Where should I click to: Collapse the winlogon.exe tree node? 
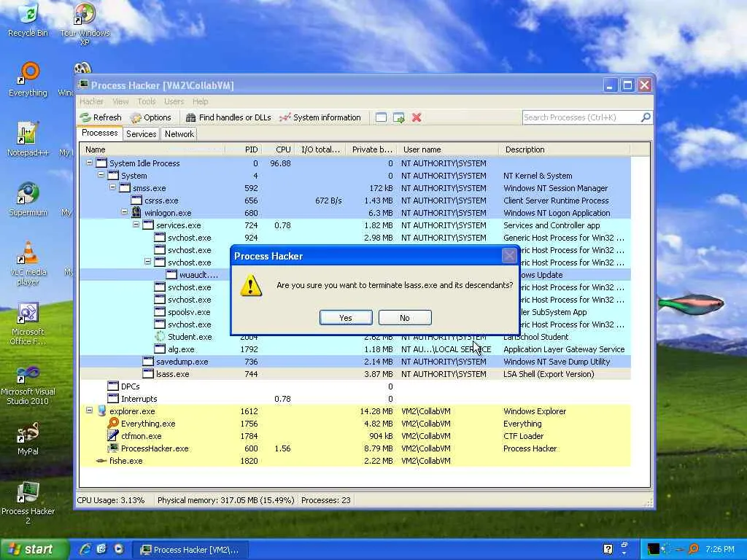(x=124, y=212)
